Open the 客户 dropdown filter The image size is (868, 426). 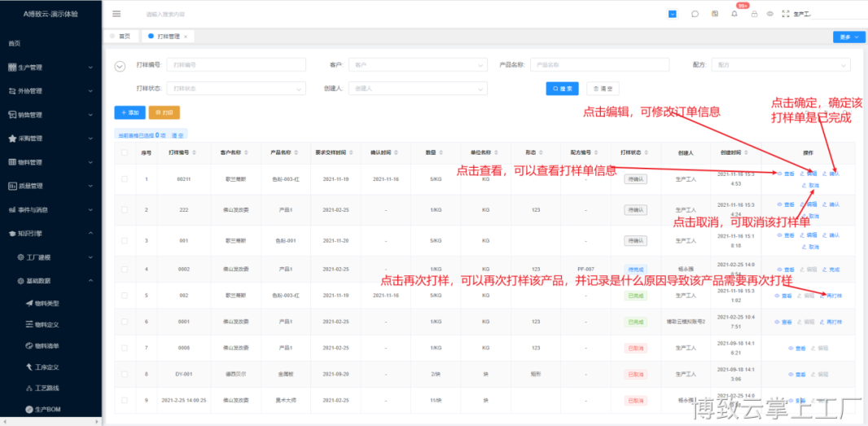click(418, 65)
